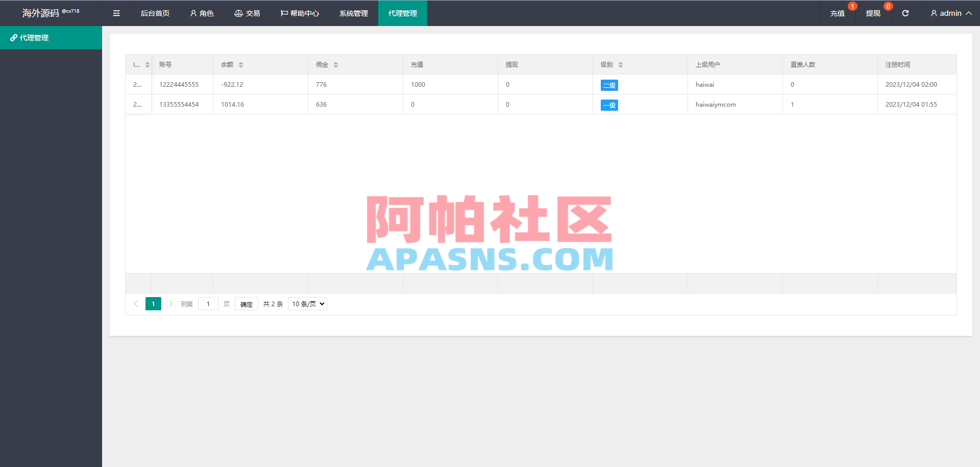Open the 后台首页 menu item
Screen dimensions: 980x467
155,13
